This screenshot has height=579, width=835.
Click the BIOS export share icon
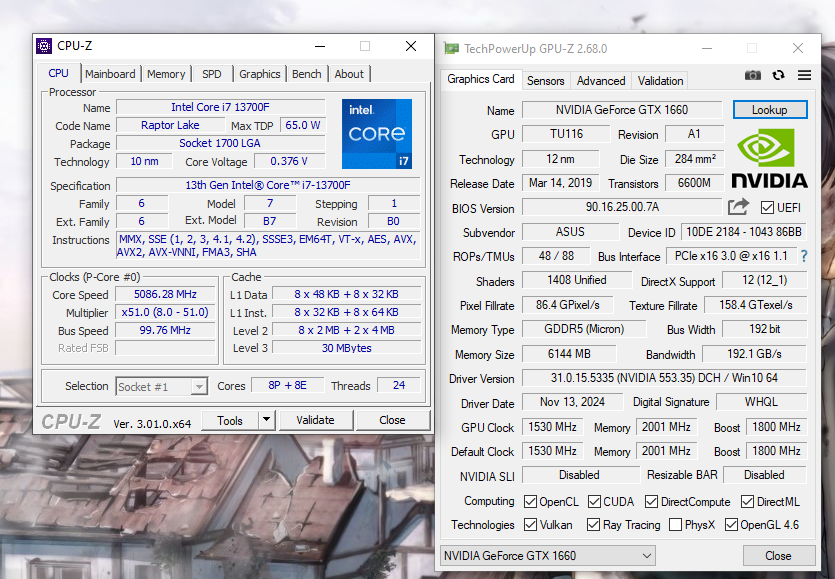pos(738,207)
